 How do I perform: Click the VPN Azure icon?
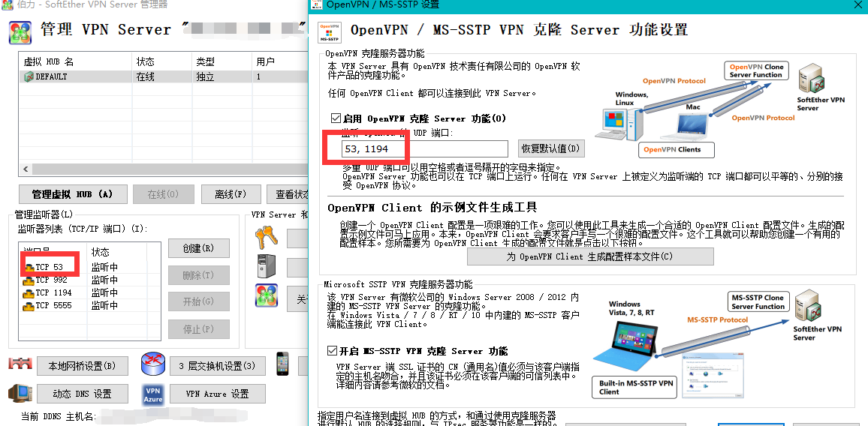pos(152,394)
